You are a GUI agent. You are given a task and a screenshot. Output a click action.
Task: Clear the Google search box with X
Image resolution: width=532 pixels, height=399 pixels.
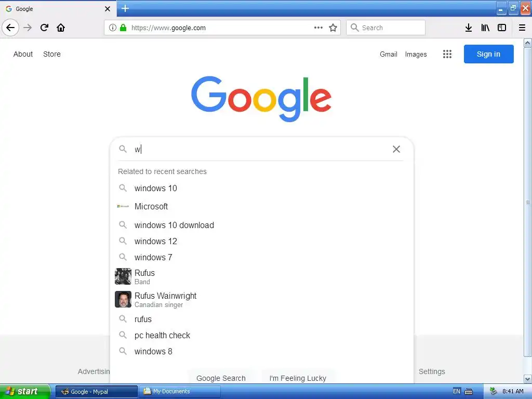[x=396, y=149]
